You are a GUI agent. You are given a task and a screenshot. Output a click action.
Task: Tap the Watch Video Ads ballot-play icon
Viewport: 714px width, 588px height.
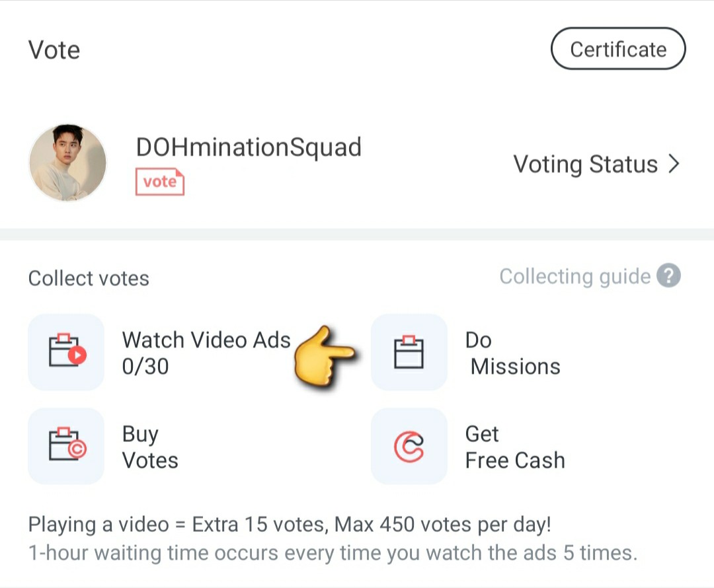(x=67, y=351)
